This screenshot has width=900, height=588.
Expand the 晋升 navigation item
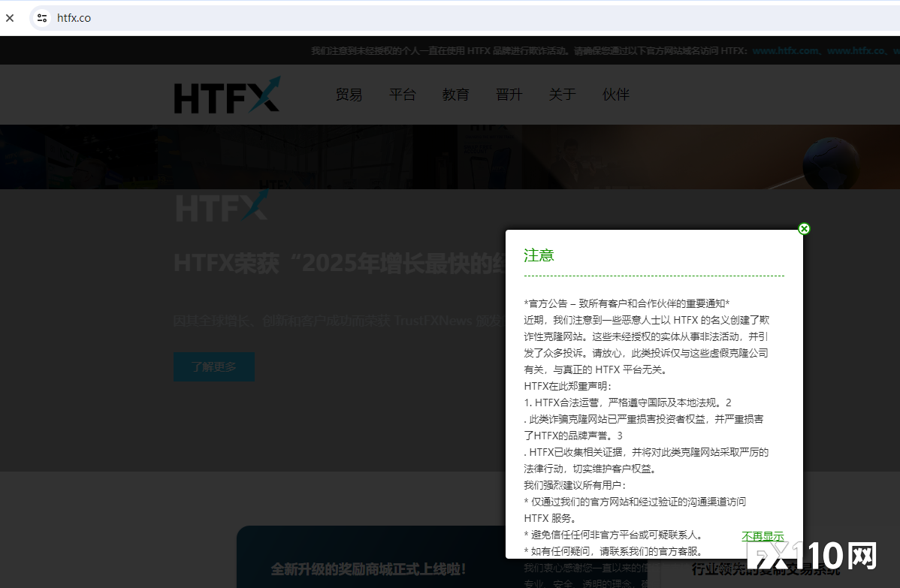coord(509,95)
